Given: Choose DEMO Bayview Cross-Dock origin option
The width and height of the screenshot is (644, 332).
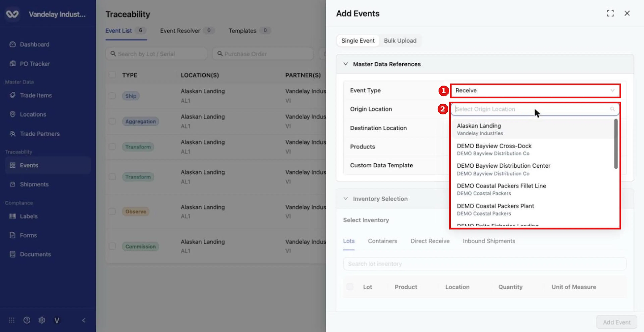Looking at the screenshot, I should (533, 149).
